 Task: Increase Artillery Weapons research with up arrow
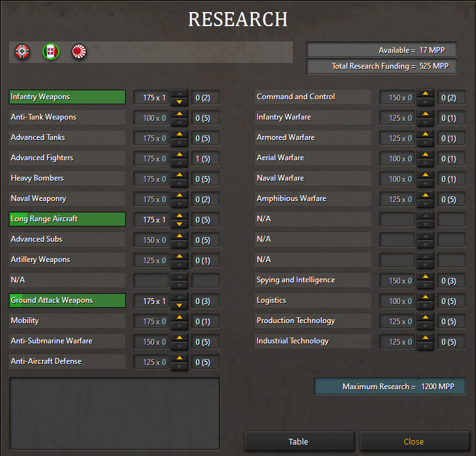tap(179, 256)
